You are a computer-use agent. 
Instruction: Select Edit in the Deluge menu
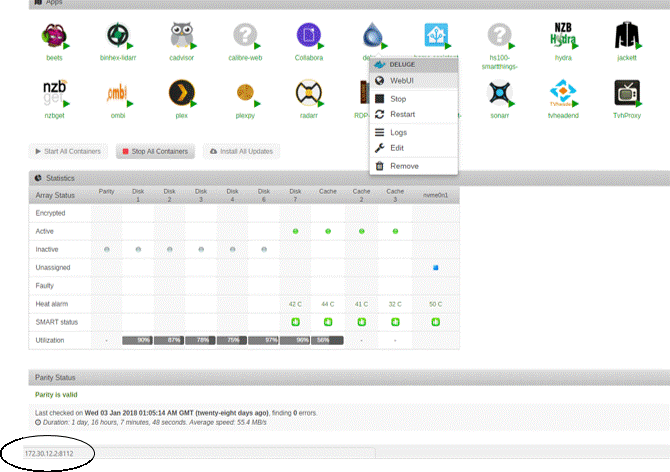pos(414,148)
